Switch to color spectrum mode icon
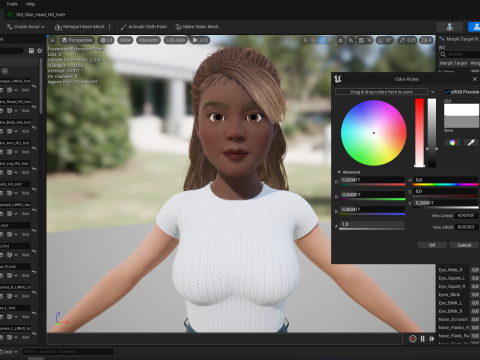 (x=452, y=143)
